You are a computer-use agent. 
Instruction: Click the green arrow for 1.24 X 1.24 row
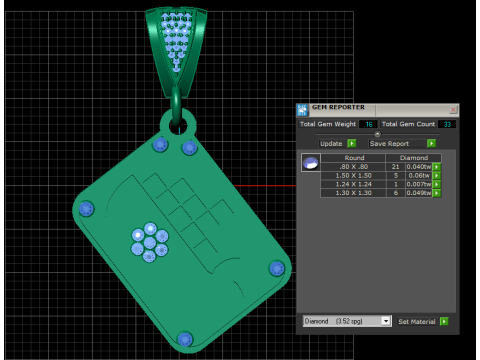click(x=437, y=184)
